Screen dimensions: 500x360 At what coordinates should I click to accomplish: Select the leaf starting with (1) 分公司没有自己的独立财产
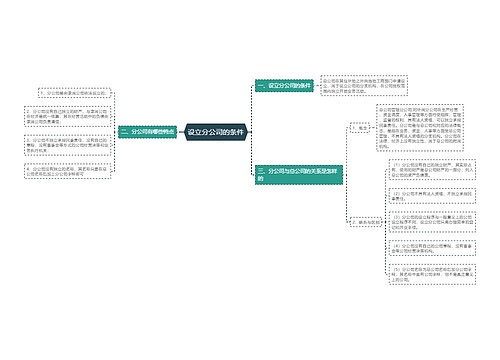pos(432,170)
